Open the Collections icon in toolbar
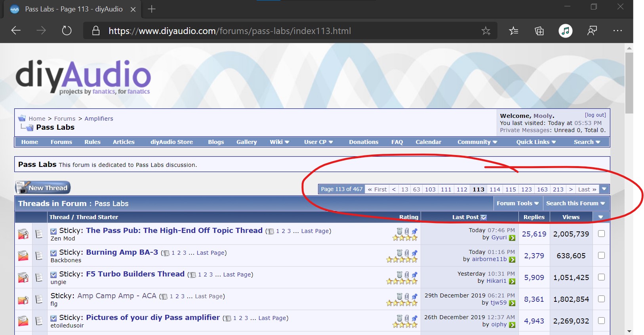The width and height of the screenshot is (644, 335). point(539,30)
